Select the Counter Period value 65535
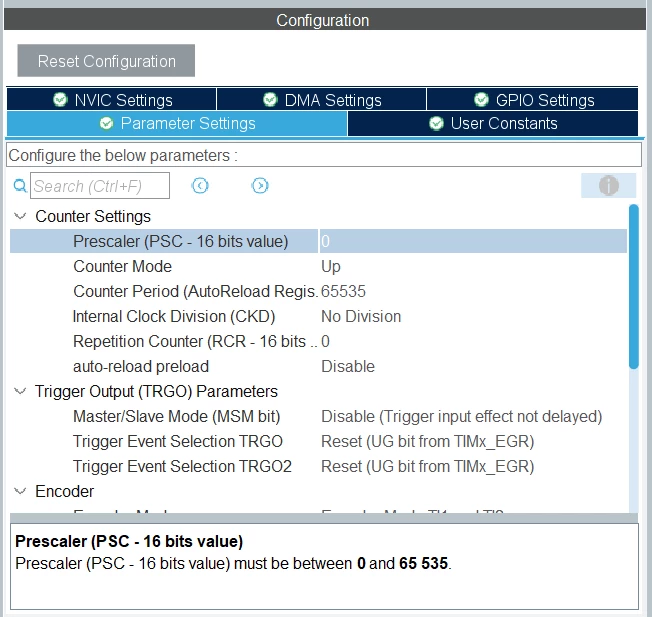652x617 pixels. (x=343, y=291)
